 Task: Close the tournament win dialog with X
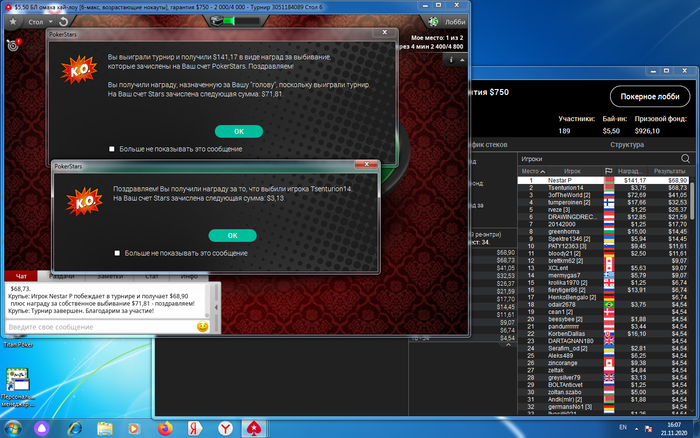point(384,32)
